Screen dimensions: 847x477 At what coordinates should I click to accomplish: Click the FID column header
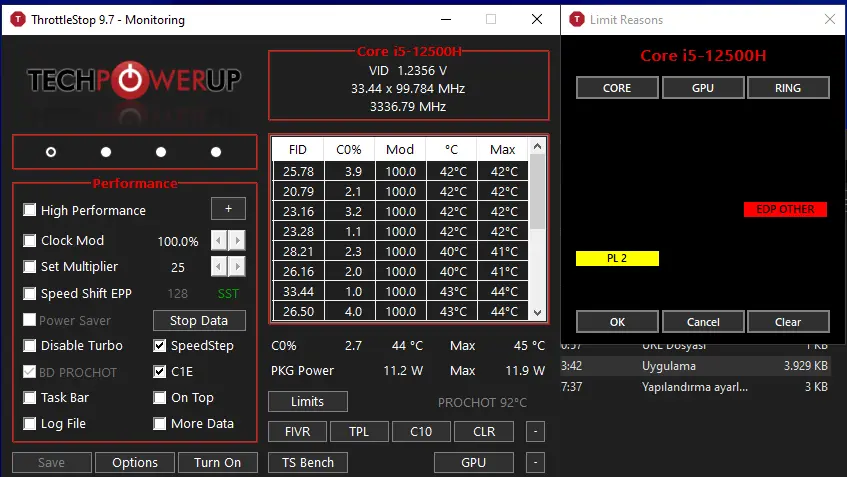coord(298,150)
